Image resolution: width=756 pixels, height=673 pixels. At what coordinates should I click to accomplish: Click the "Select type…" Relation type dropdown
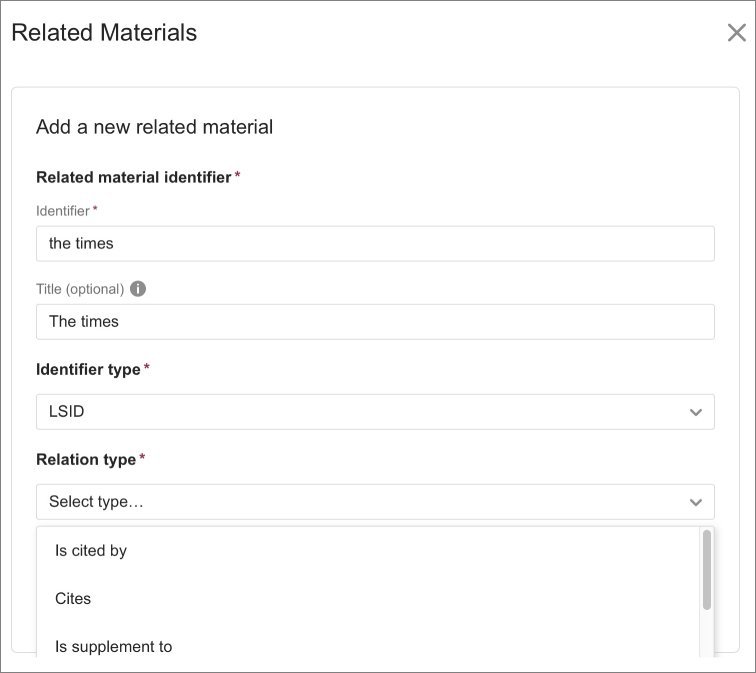(375, 501)
